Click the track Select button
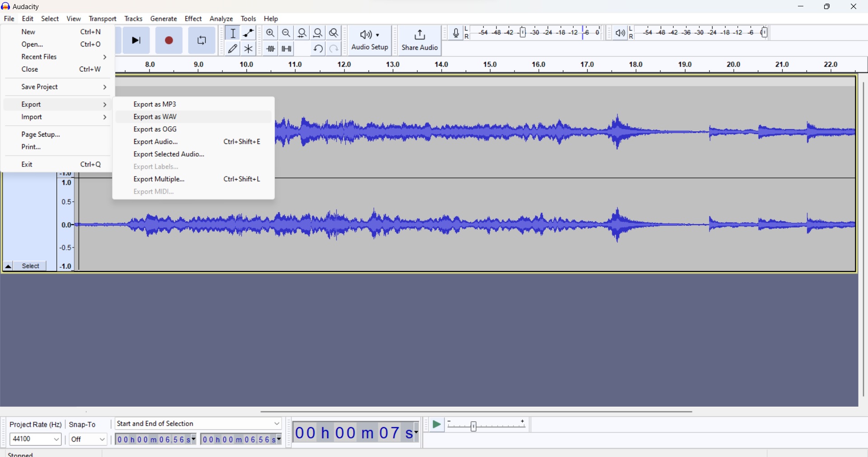This screenshot has width=868, height=457. 31,267
